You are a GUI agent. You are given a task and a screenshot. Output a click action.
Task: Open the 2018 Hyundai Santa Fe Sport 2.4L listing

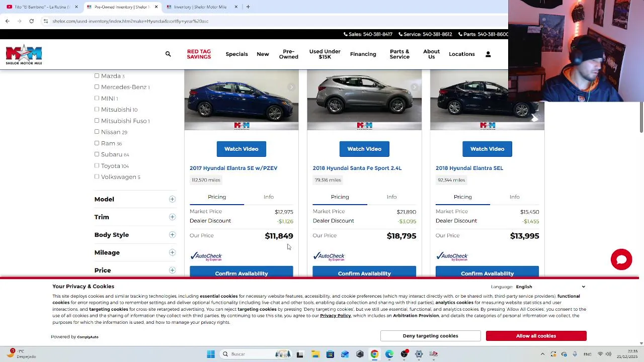357,168
